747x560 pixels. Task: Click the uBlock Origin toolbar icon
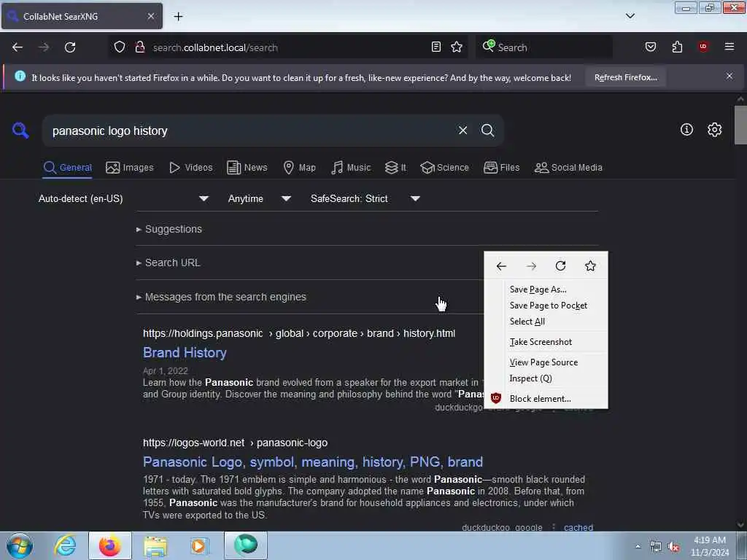coord(703,47)
